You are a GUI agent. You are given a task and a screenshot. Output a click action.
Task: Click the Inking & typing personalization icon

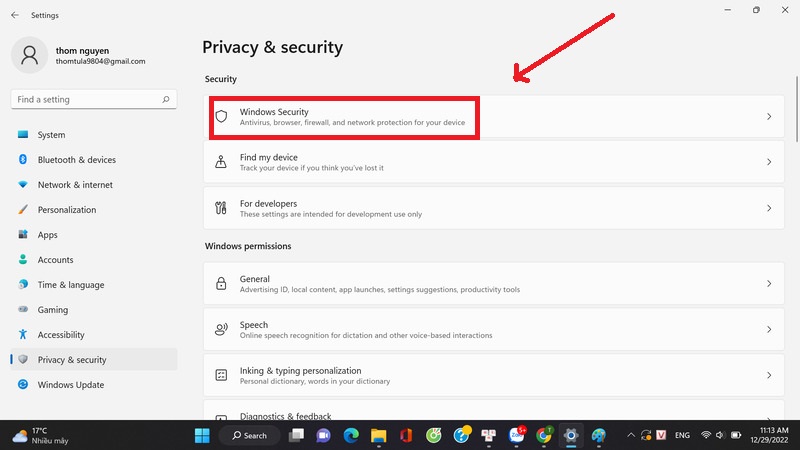(x=222, y=376)
